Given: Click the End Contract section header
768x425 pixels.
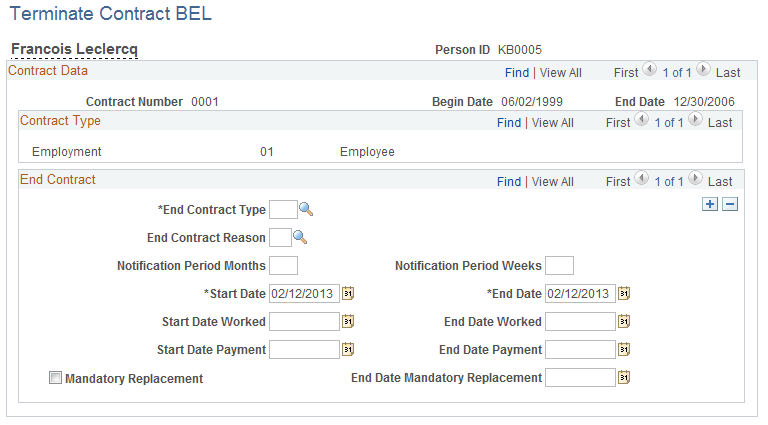Looking at the screenshot, I should [58, 179].
